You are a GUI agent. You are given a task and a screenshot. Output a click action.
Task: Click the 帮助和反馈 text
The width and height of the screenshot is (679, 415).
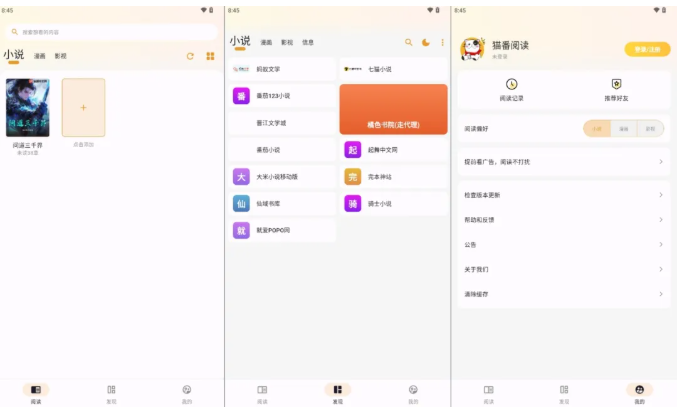coord(479,220)
